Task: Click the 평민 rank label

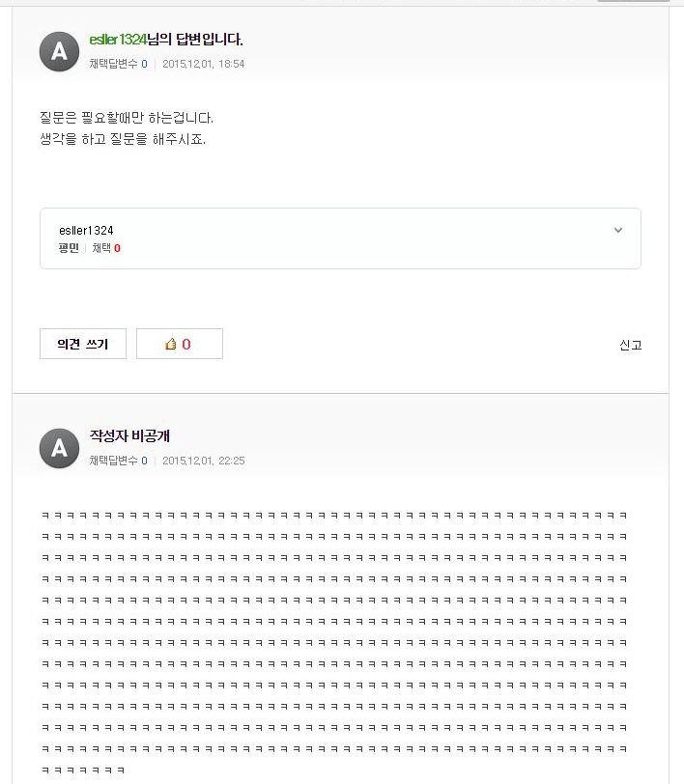Action: click(69, 248)
